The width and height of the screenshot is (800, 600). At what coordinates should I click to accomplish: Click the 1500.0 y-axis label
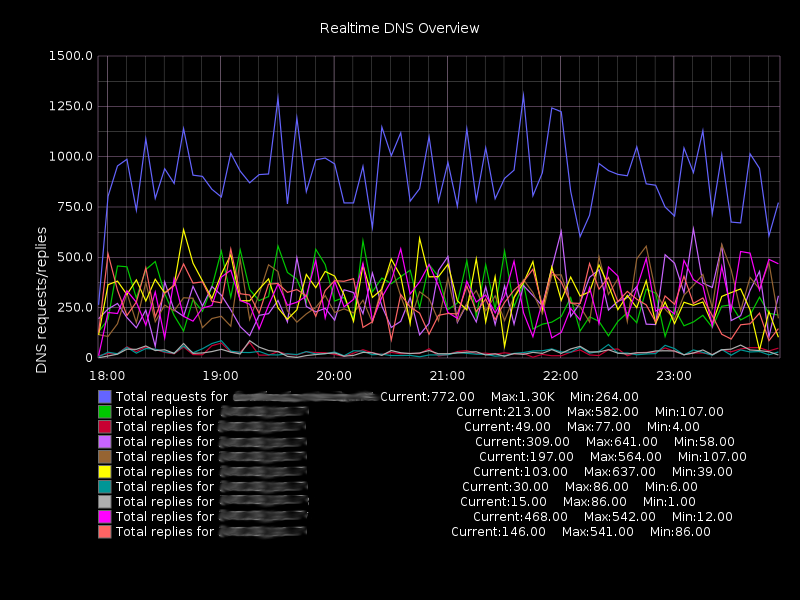(71, 56)
